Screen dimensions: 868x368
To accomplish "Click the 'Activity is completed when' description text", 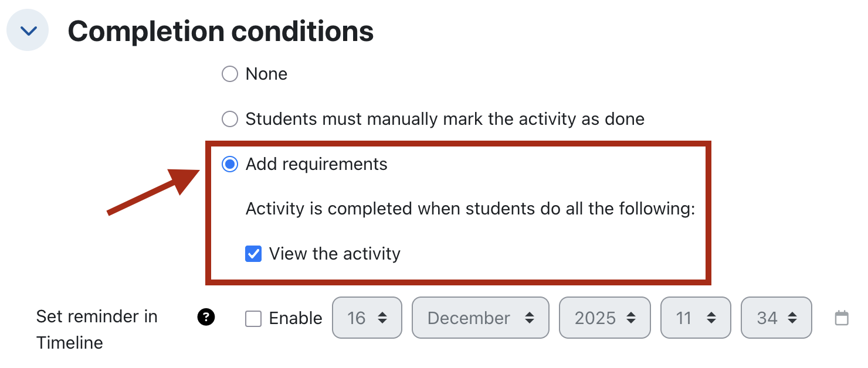I will [x=470, y=209].
